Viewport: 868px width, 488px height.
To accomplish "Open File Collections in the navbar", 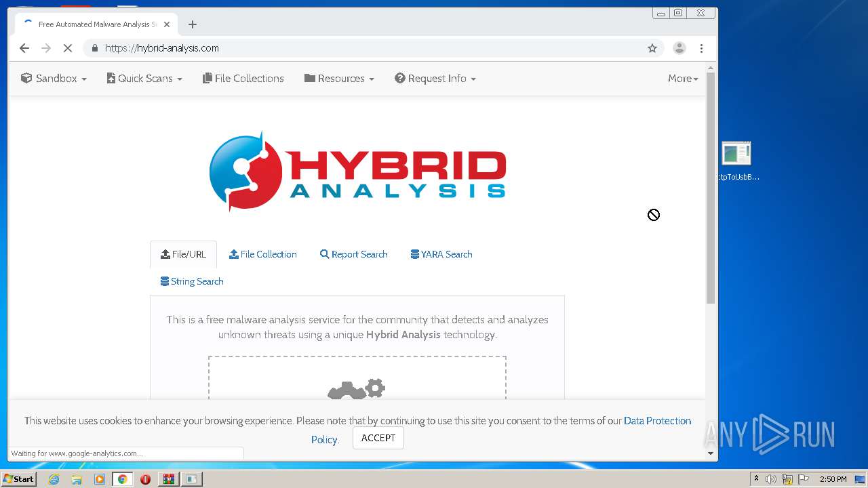I will (x=243, y=79).
